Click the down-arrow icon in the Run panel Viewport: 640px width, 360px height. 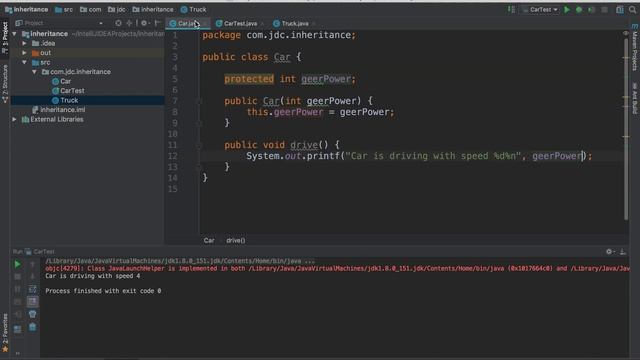coord(33,277)
